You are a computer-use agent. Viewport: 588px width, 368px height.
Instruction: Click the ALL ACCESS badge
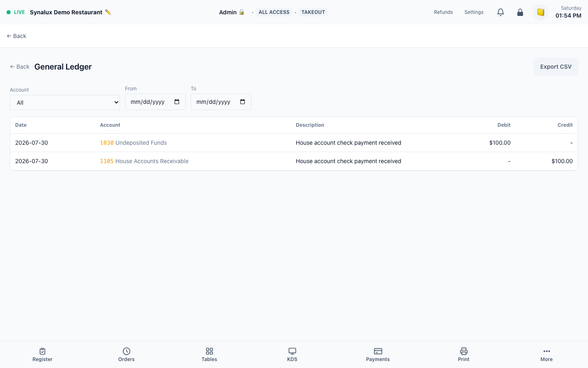click(274, 12)
